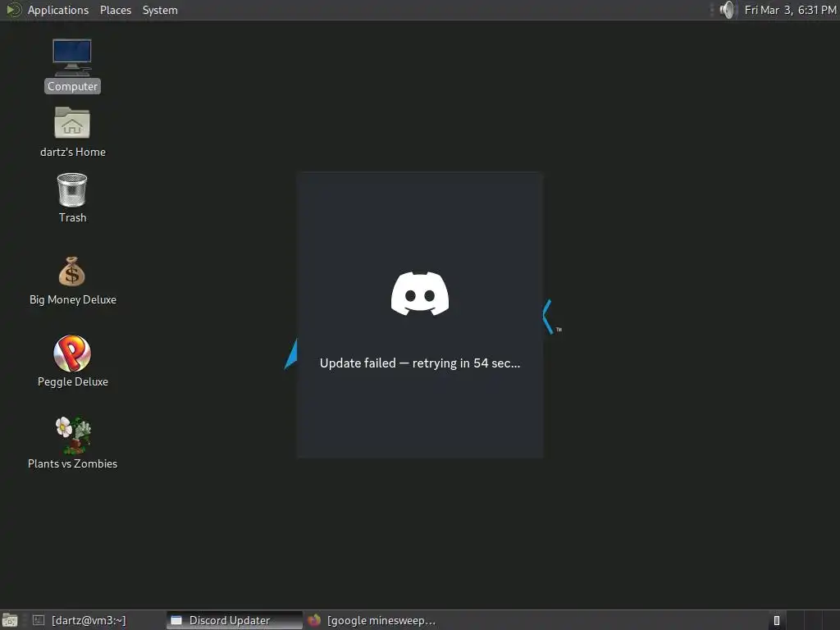This screenshot has height=630, width=840.
Task: Switch to Discord Updater taskbar button
Action: point(235,620)
